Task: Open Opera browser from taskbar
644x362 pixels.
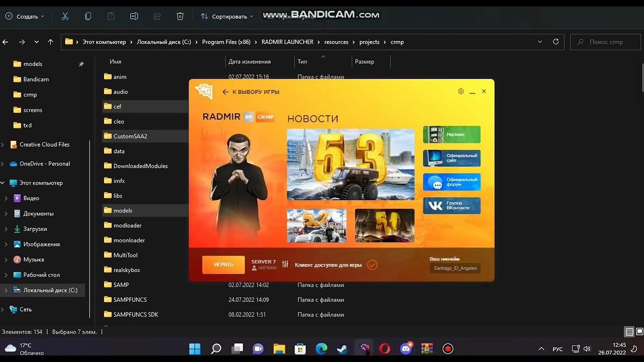Action: point(385,348)
